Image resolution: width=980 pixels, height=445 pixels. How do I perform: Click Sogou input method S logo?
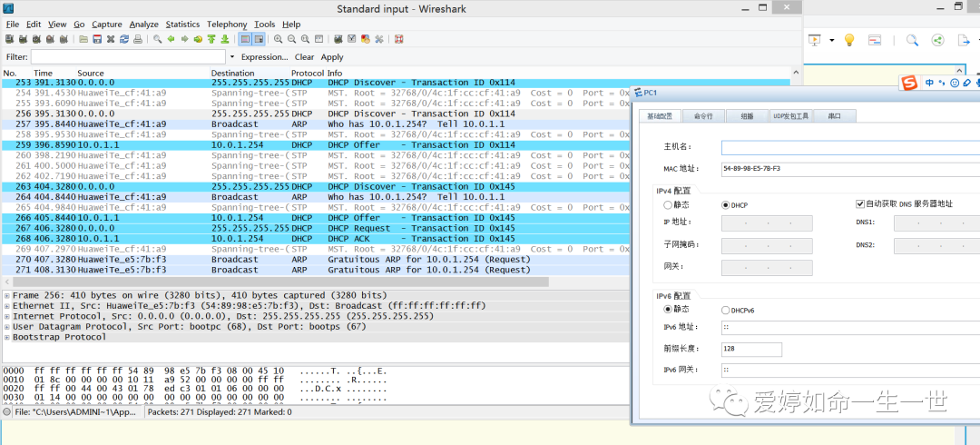910,83
